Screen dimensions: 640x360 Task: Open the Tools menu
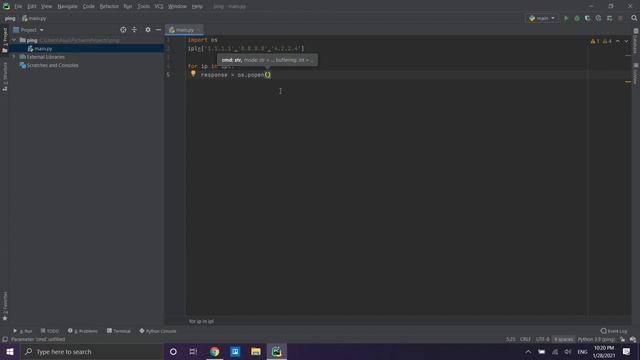pyautogui.click(x=143, y=7)
